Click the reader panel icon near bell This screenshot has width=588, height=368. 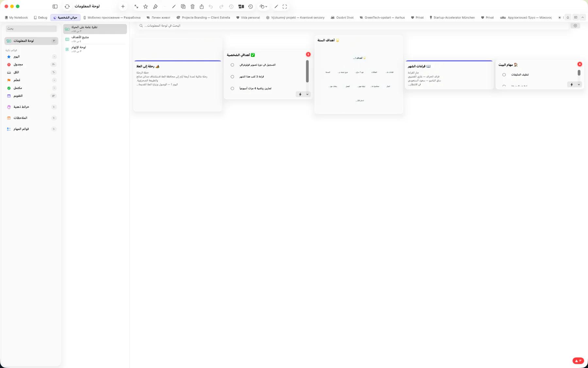[x=576, y=18]
